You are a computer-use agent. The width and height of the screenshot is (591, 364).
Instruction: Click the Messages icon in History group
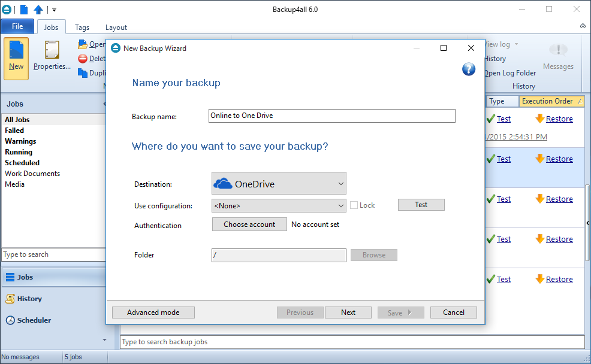(x=558, y=50)
